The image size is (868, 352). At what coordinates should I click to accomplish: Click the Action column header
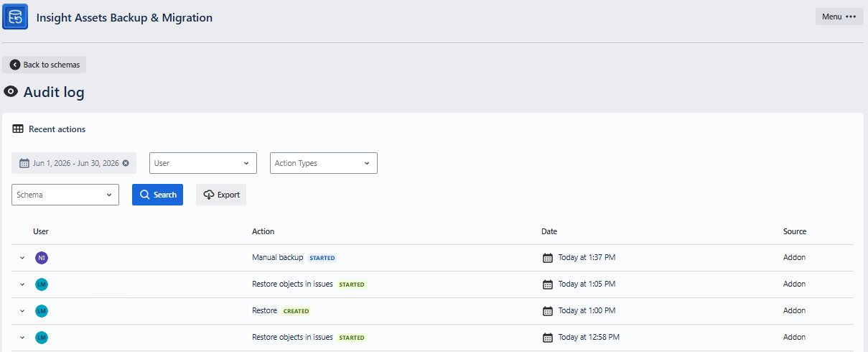coord(263,231)
